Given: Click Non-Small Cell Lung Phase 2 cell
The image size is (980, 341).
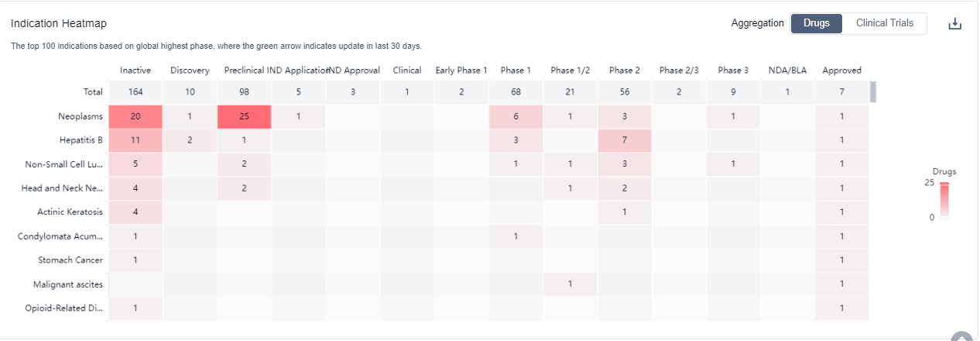Looking at the screenshot, I should (624, 164).
